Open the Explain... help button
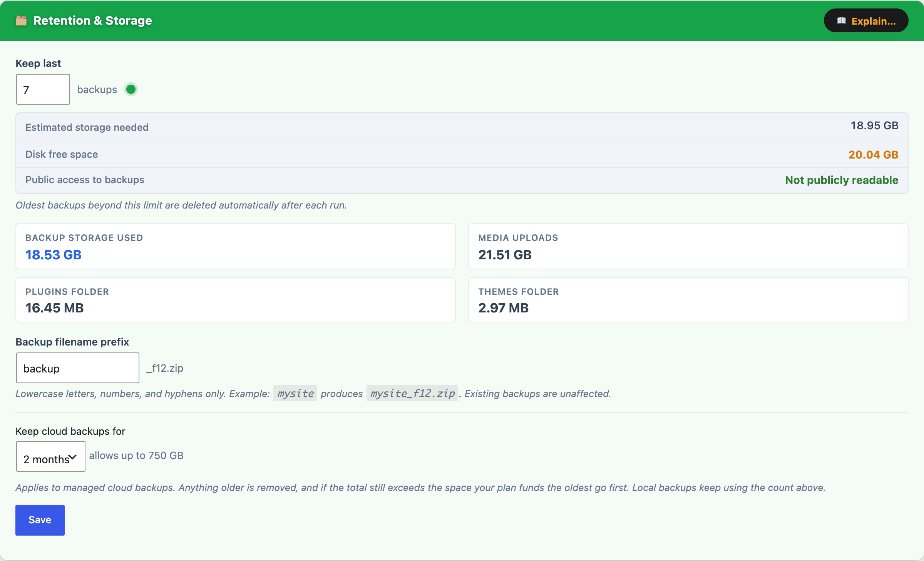 [x=866, y=20]
